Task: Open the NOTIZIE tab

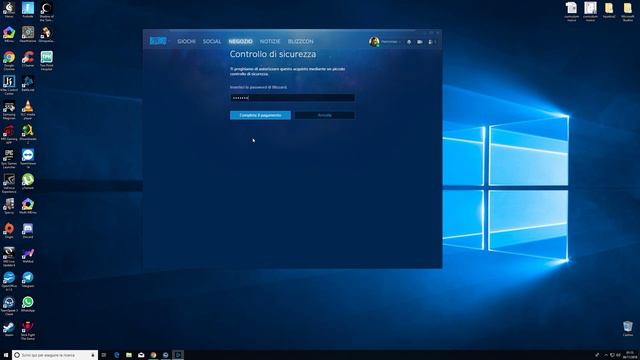Action: pos(270,41)
